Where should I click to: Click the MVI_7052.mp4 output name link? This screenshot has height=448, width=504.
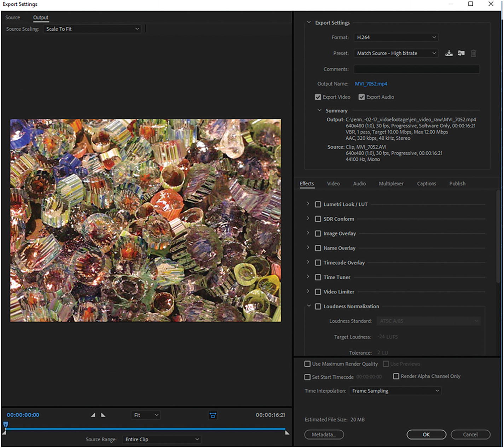(x=371, y=84)
